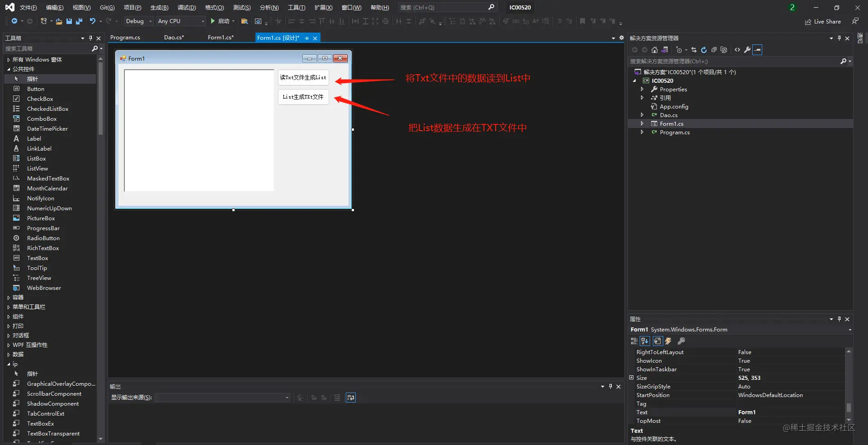This screenshot has width=868, height=445.
Task: Click the large text box on Form1
Action: [199, 130]
